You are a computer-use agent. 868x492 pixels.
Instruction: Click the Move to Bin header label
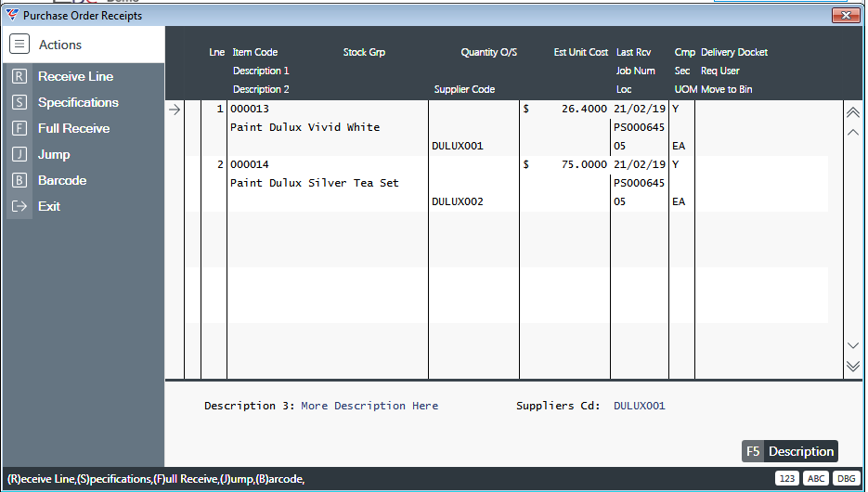726,89
